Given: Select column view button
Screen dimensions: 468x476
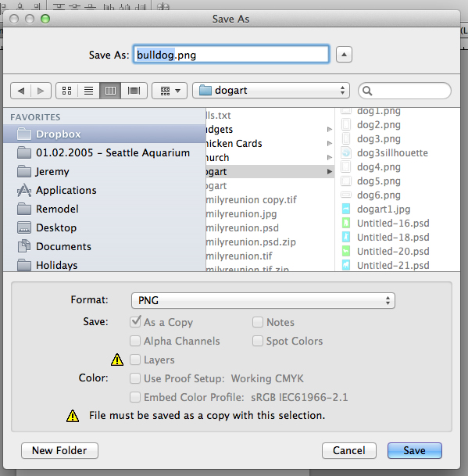Looking at the screenshot, I should coord(110,91).
